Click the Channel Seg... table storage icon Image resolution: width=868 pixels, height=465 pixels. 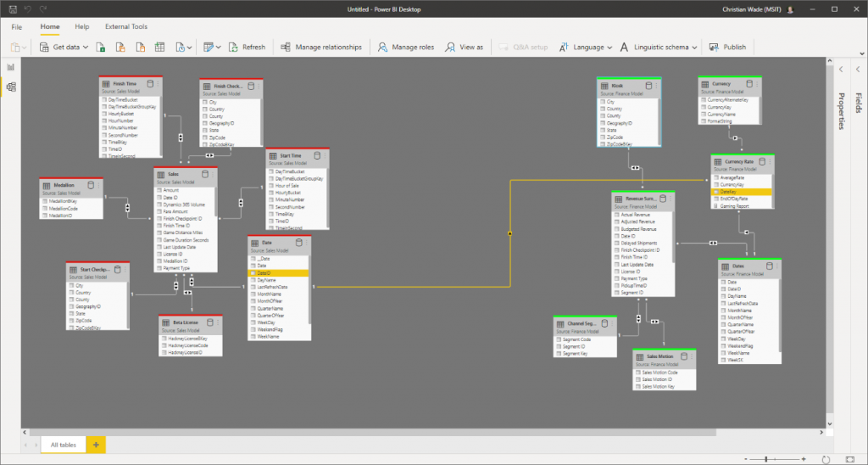pos(604,323)
